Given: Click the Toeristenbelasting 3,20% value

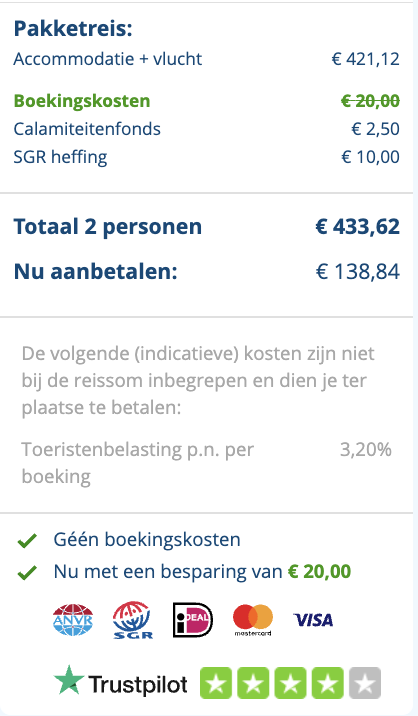Looking at the screenshot, I should click(365, 450).
